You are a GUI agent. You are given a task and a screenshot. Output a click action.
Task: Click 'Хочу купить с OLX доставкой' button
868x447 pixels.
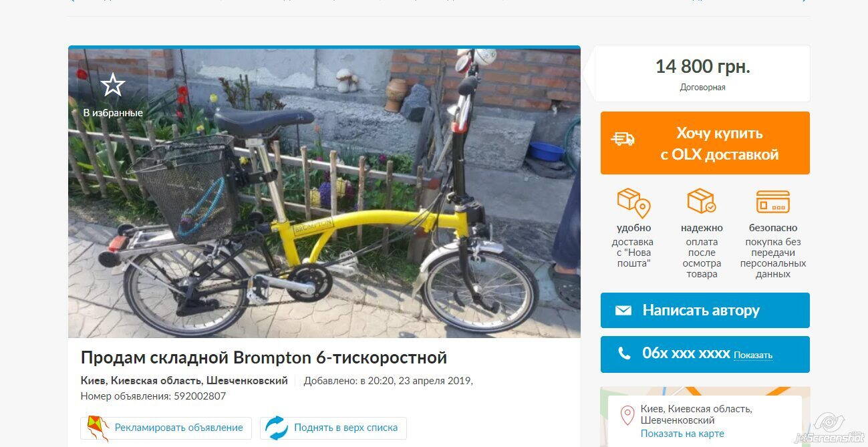click(x=705, y=143)
